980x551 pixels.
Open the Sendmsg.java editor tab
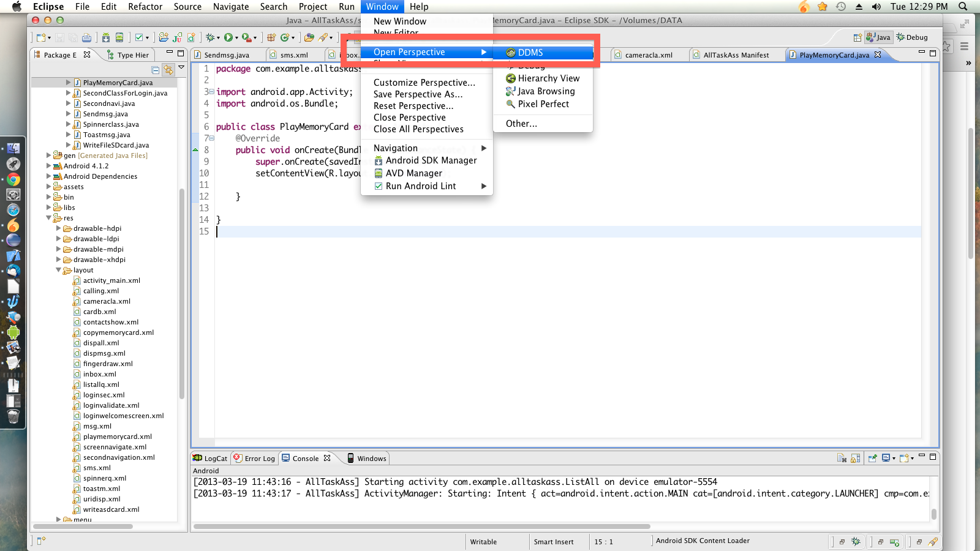point(227,55)
